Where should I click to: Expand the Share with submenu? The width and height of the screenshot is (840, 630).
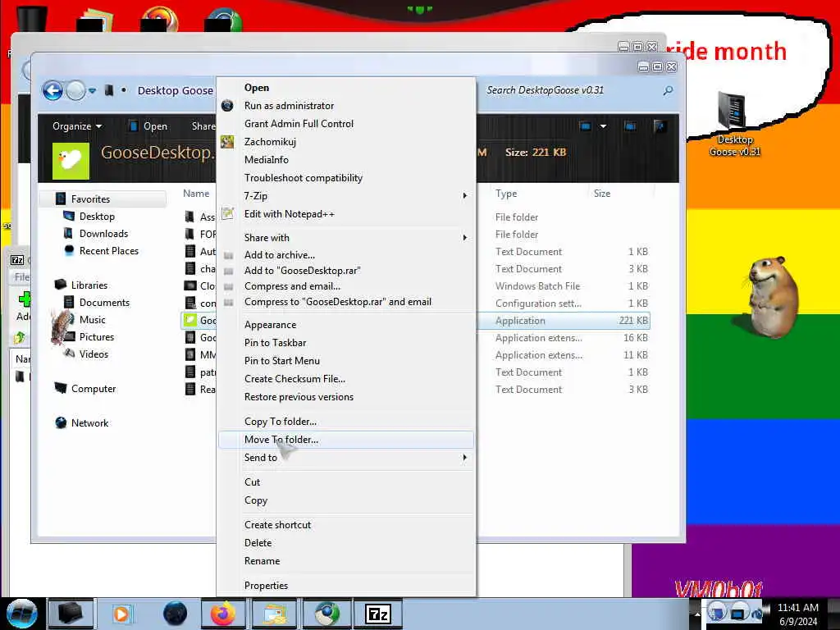(x=345, y=237)
